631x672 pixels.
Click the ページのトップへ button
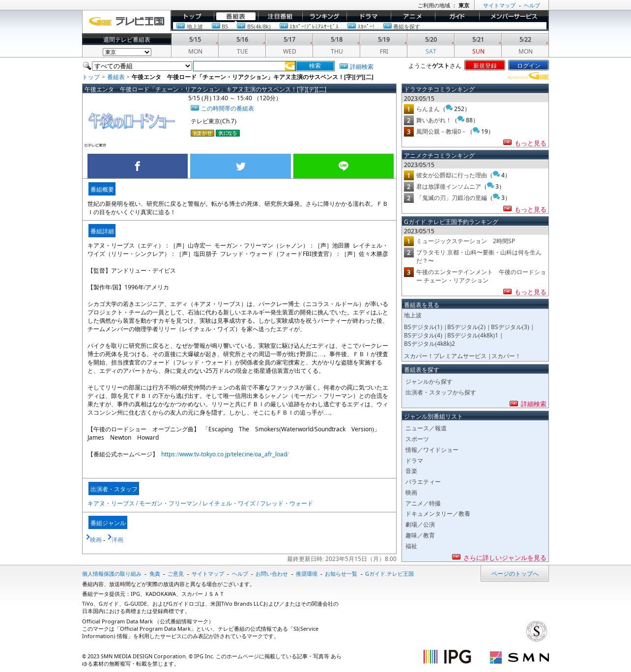coord(515,574)
